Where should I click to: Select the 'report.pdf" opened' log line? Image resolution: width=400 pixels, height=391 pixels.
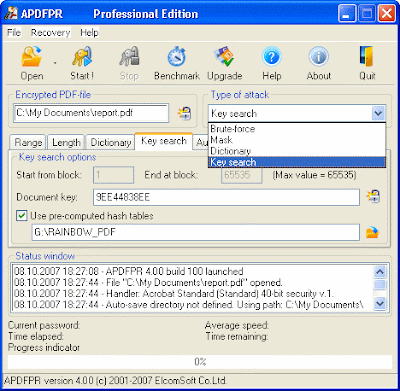(x=148, y=283)
